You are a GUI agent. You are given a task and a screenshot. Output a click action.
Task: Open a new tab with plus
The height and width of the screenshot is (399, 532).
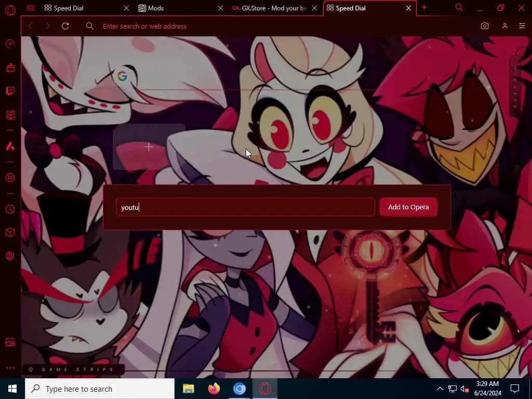(x=424, y=7)
